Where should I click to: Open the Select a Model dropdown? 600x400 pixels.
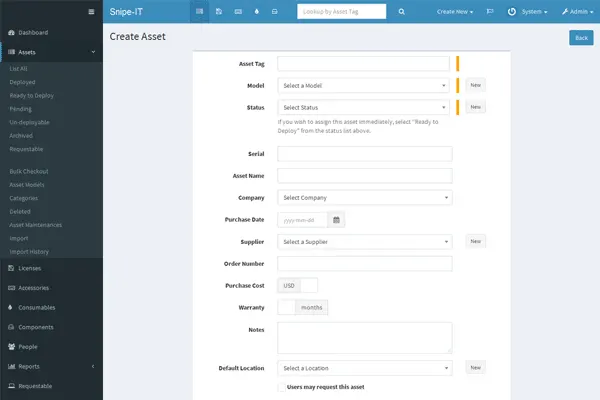pos(364,86)
